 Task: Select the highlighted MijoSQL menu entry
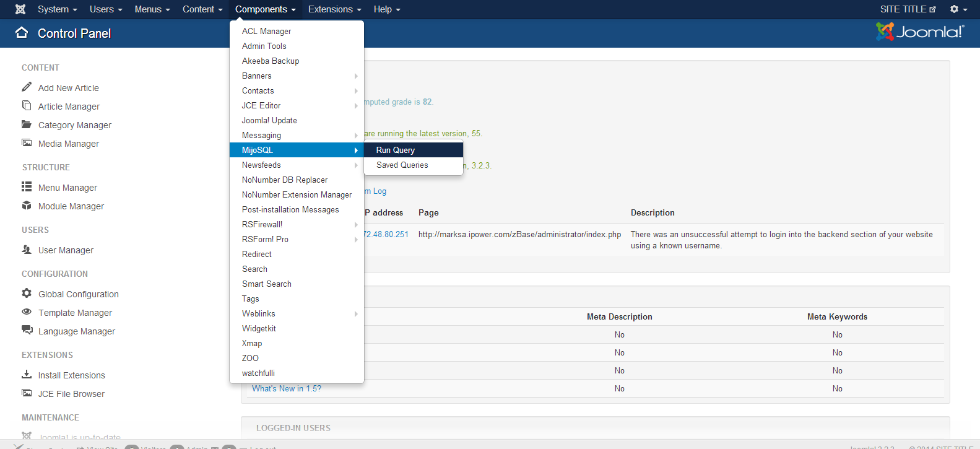(297, 150)
